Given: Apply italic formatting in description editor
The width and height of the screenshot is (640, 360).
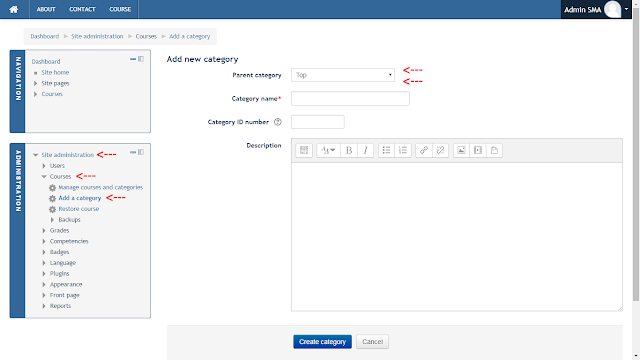Looking at the screenshot, I should (366, 150).
